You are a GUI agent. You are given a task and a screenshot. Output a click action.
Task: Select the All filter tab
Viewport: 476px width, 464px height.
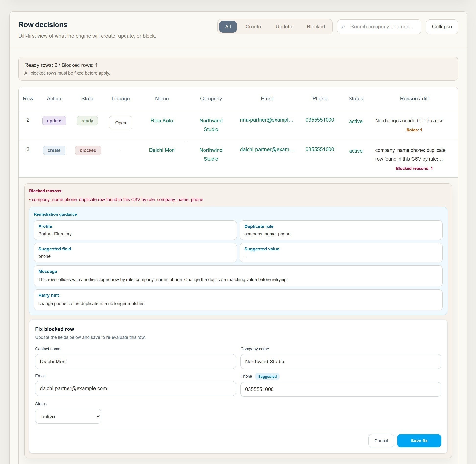tap(228, 27)
